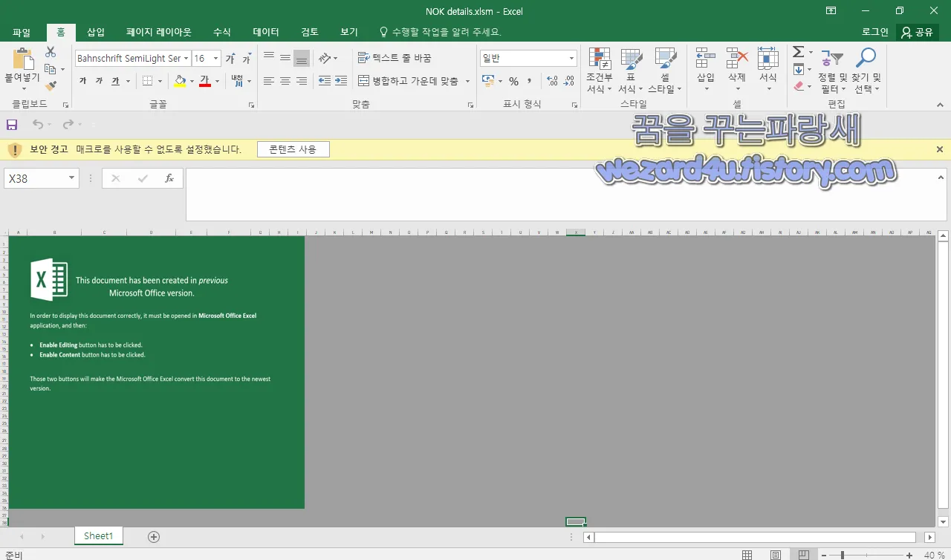Viewport: 951px width, 560px height.
Task: Apply comma style format
Action: [530, 81]
